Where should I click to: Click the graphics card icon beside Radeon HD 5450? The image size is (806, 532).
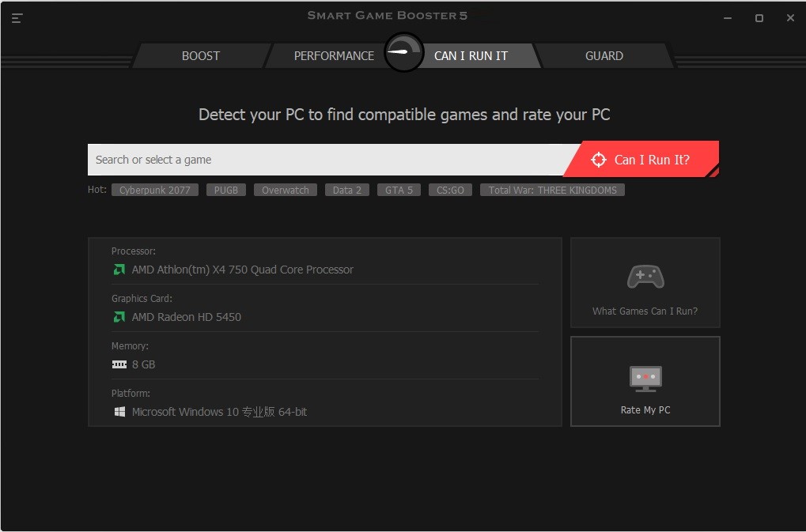(119, 317)
